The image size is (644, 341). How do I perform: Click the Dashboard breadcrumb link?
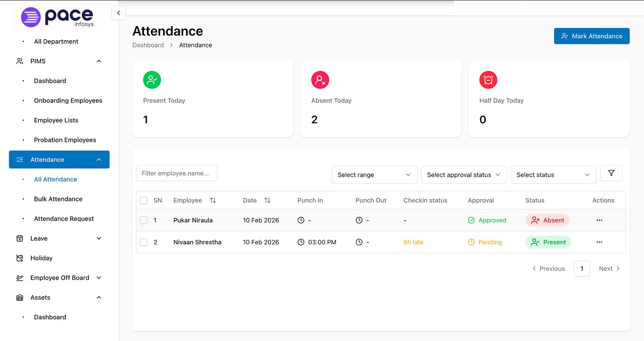coord(148,45)
